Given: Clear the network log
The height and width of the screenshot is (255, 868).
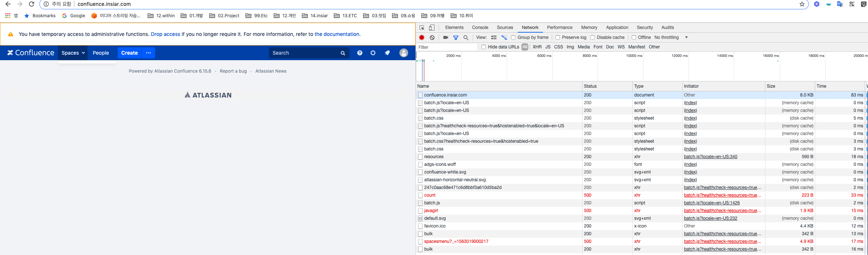Looking at the screenshot, I should (432, 37).
